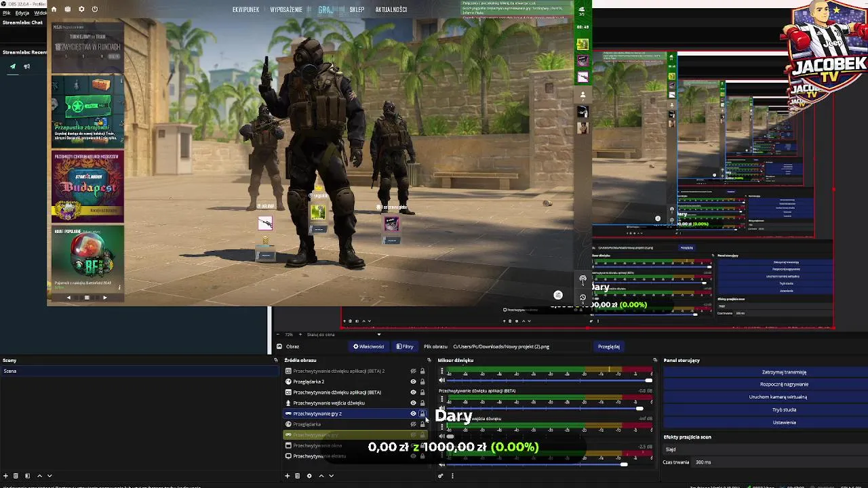Open Właściwości for selected source
Screen dimensions: 868x488
pos(368,346)
